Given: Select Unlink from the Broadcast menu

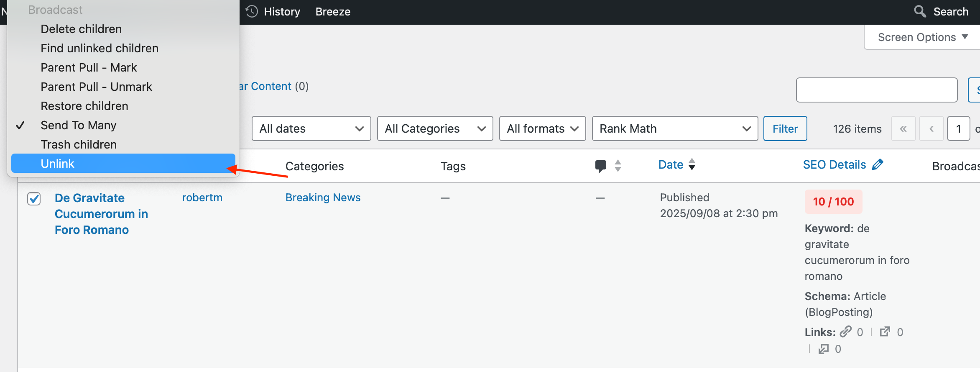Looking at the screenshot, I should [x=58, y=164].
